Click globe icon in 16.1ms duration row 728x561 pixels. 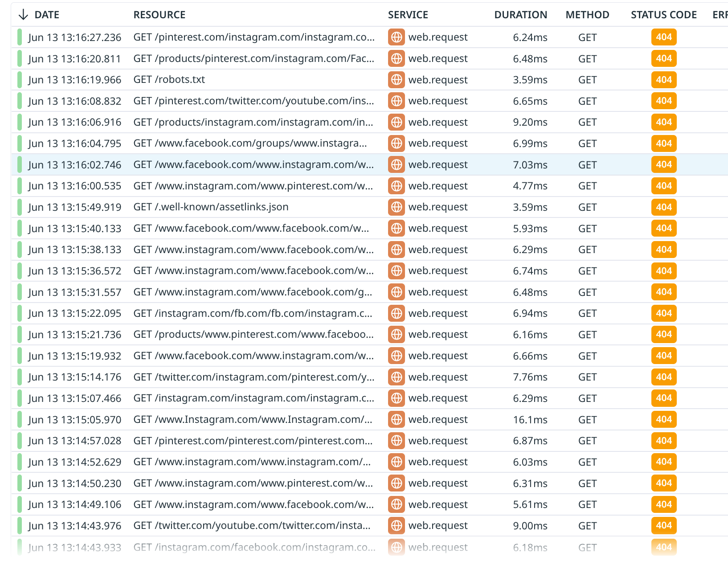pos(397,419)
